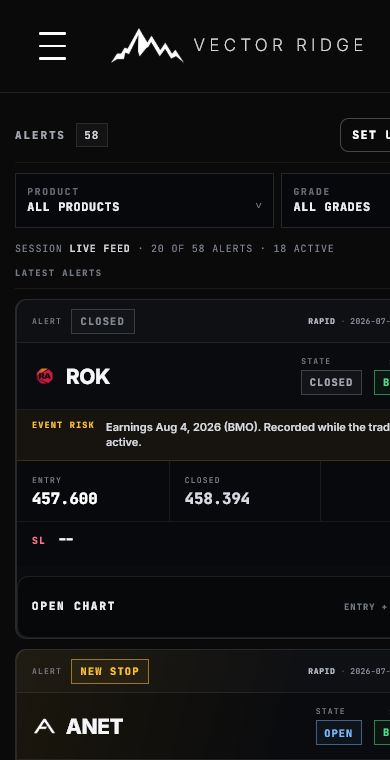Screen dimensions: 390x760
Task: Click the Closed state badge for ROK
Action: click(331, 382)
